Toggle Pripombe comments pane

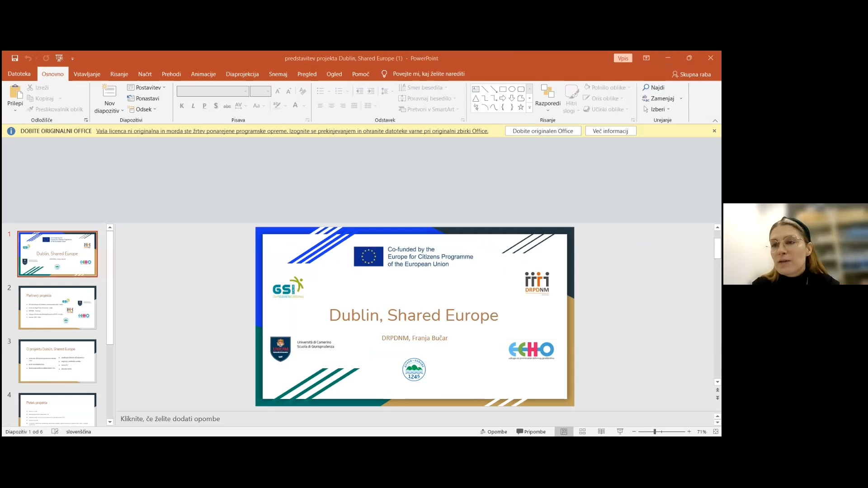tap(531, 432)
